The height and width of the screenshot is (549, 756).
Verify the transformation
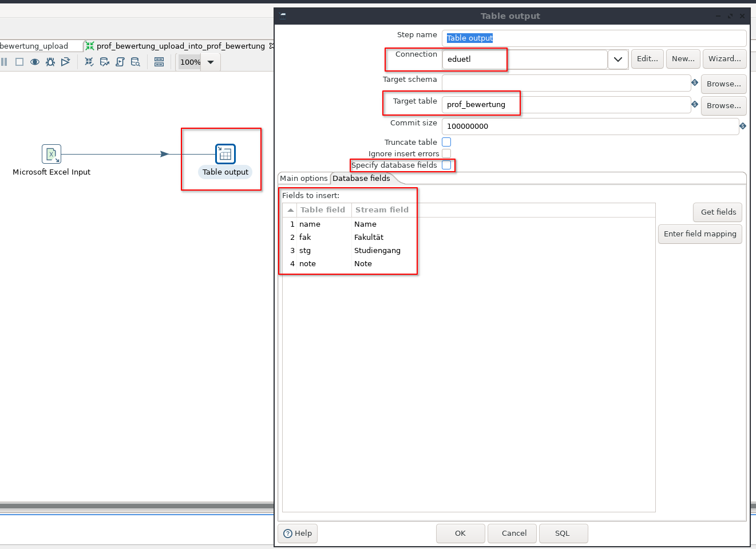tap(89, 62)
